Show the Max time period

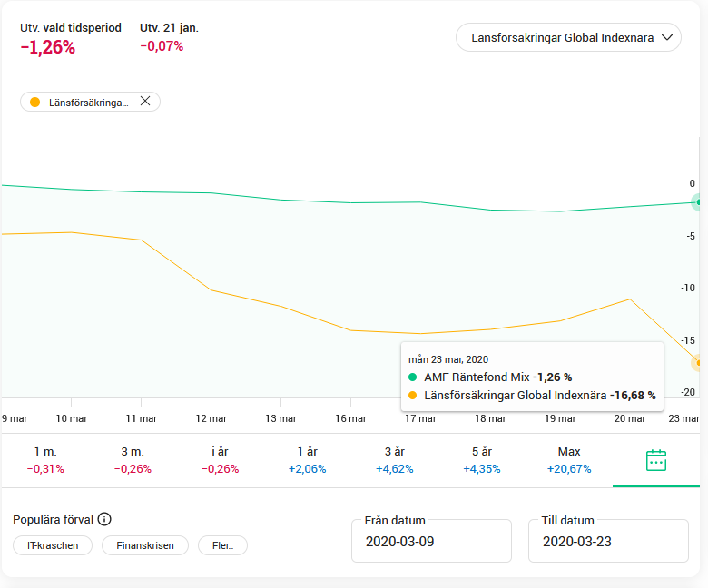point(568,460)
